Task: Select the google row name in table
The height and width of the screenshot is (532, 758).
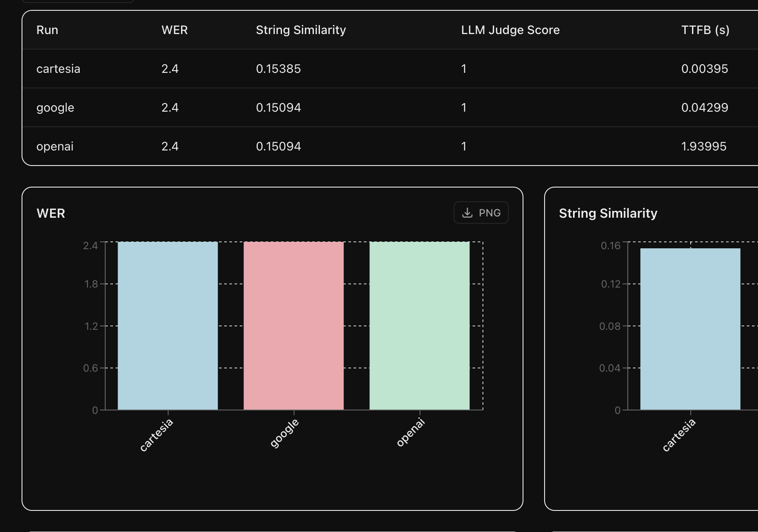Action: point(55,108)
